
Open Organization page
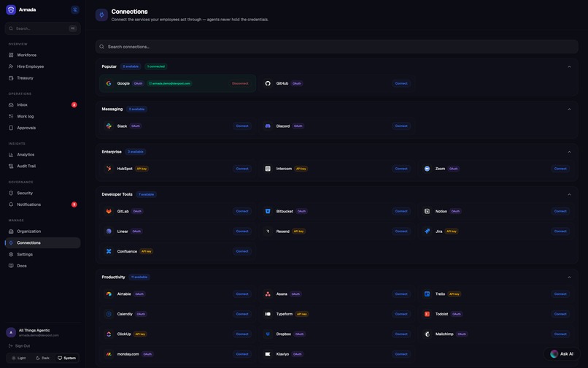click(43, 231)
